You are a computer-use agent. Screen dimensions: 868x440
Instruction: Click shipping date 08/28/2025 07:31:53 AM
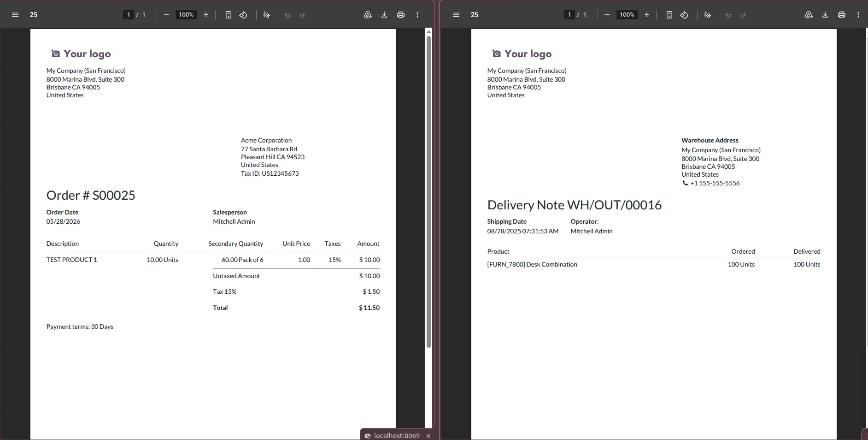pos(523,231)
